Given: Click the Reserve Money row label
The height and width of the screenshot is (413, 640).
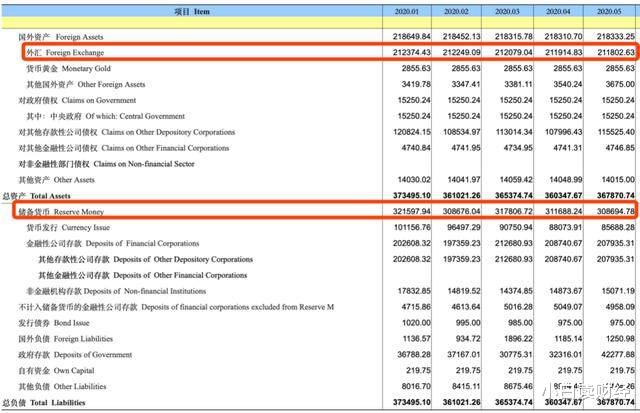Looking at the screenshot, I should point(60,213).
